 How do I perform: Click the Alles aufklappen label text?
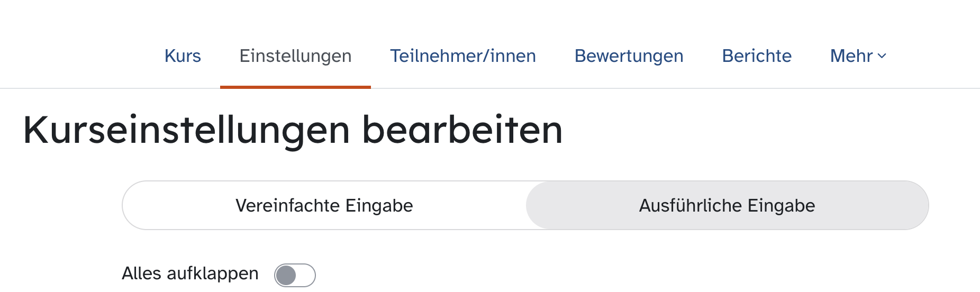[x=190, y=273]
